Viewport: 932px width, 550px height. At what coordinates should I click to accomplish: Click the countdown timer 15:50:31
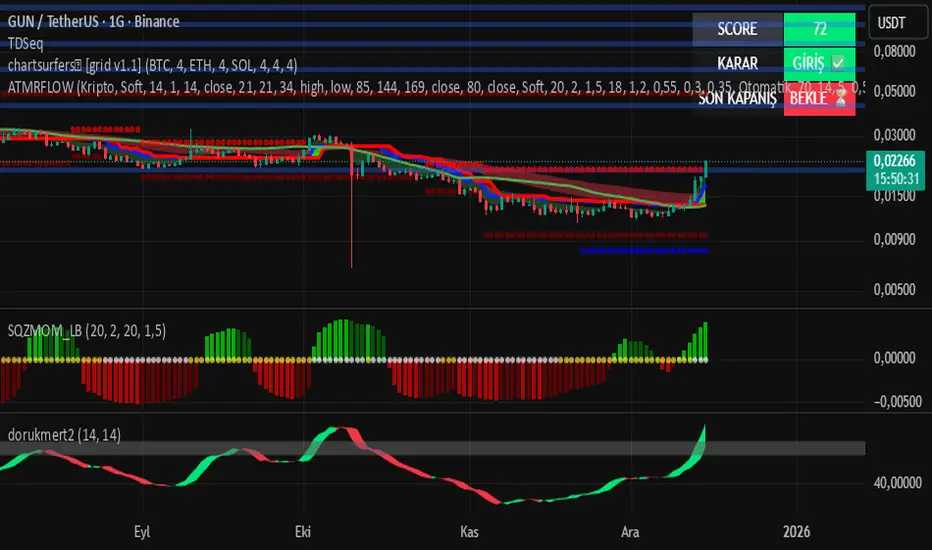click(896, 178)
